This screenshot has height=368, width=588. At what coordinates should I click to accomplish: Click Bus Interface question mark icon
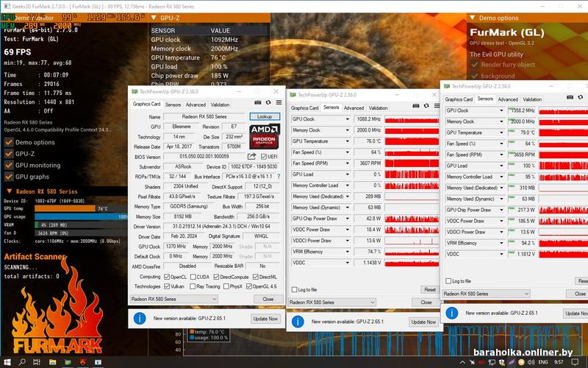279,176
